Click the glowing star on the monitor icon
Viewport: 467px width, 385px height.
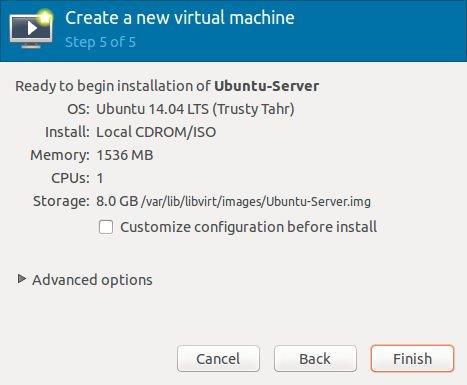(45, 17)
